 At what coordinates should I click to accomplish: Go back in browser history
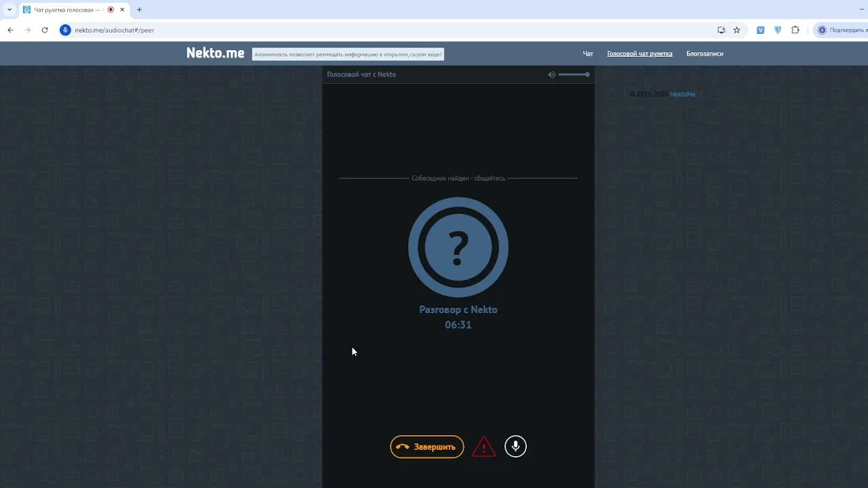(x=10, y=30)
